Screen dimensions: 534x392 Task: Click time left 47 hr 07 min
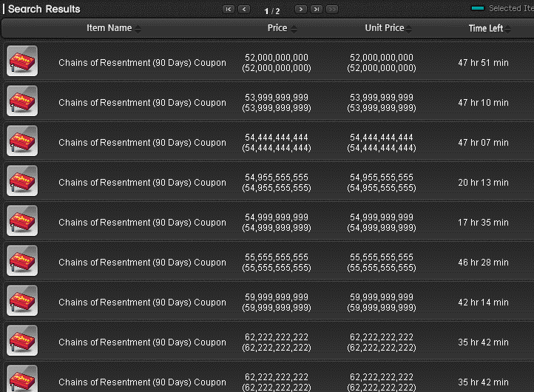coord(483,142)
